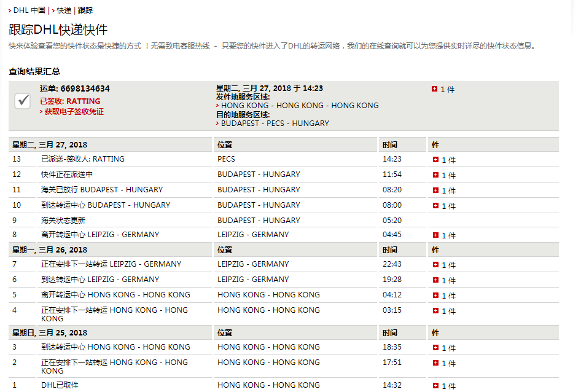Click 到达转运中心 LEIPZIG - GERMANY entry
Image resolution: width=581 pixels, height=392 pixels.
(x=100, y=280)
